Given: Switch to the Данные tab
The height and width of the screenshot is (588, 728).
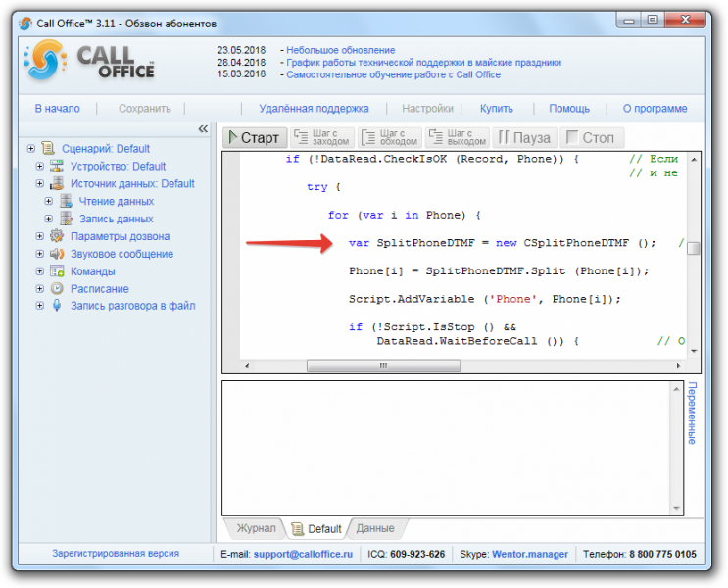Looking at the screenshot, I should click(375, 528).
